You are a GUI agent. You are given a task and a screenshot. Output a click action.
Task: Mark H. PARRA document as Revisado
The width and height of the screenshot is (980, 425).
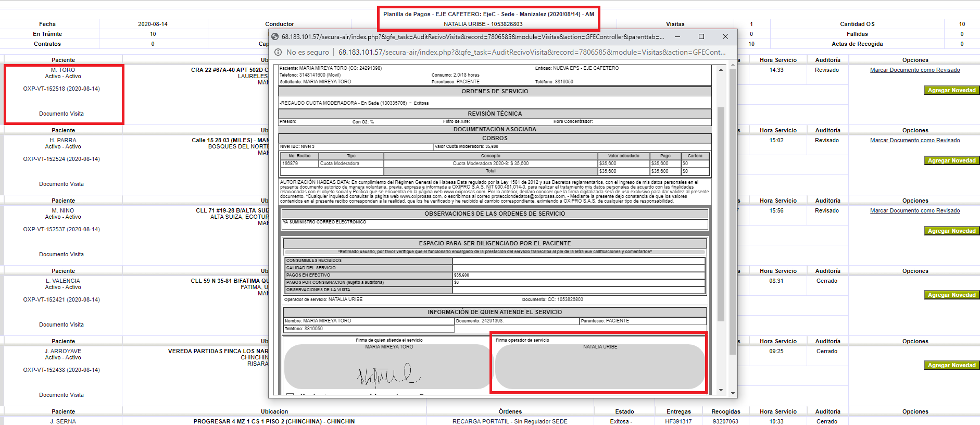[915, 140]
